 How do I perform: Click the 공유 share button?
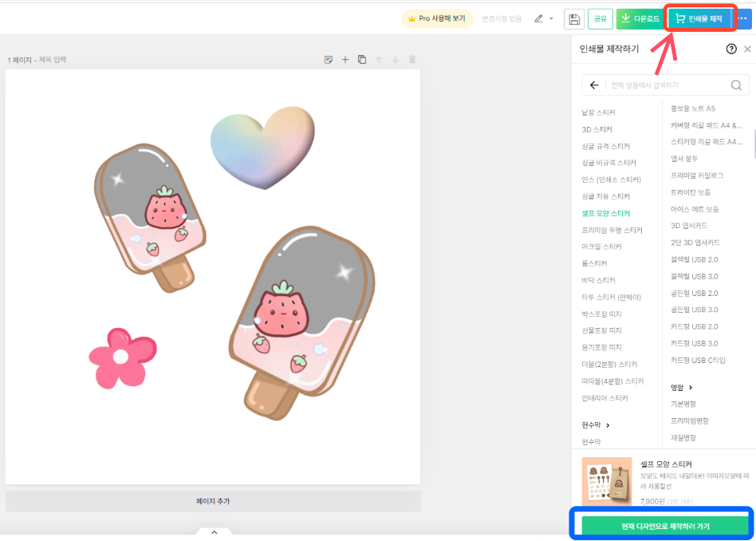click(x=600, y=19)
